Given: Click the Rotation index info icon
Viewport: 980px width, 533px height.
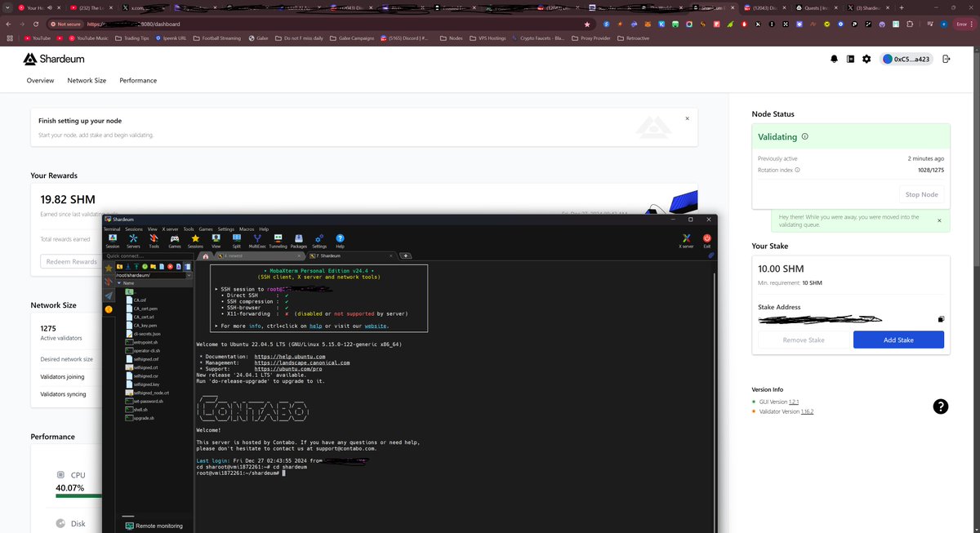Looking at the screenshot, I should pyautogui.click(x=798, y=171).
